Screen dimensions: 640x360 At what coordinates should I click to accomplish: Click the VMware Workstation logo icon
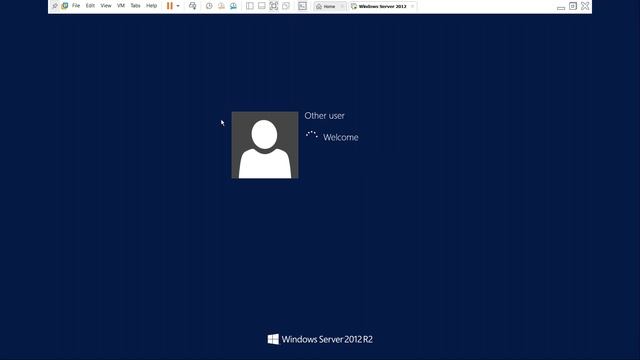tap(64, 6)
